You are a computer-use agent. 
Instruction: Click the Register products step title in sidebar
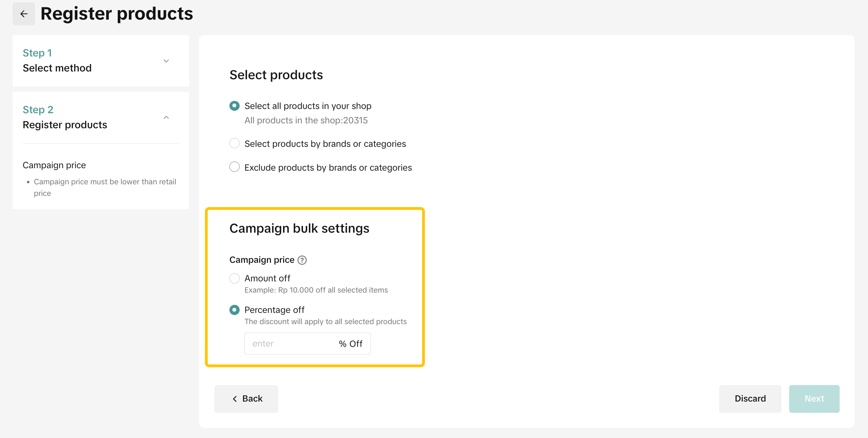65,125
